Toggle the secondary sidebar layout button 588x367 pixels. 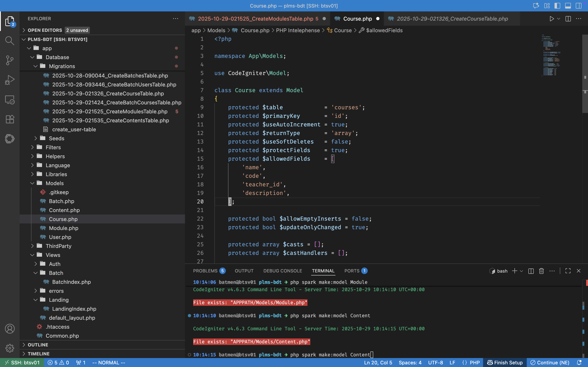tap(579, 6)
